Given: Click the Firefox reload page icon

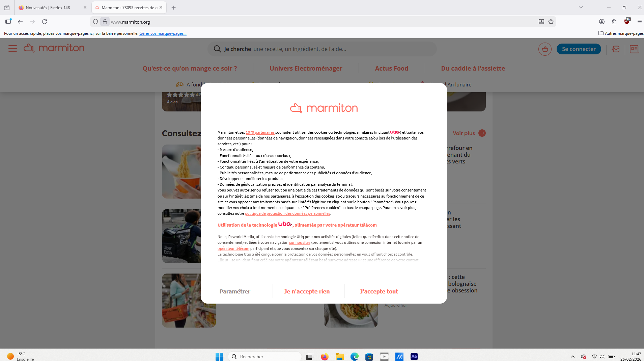Looking at the screenshot, I should (45, 22).
